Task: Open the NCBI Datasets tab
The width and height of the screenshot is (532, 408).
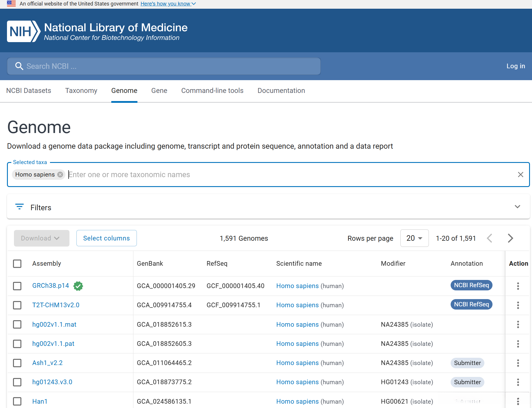Action: [29, 91]
